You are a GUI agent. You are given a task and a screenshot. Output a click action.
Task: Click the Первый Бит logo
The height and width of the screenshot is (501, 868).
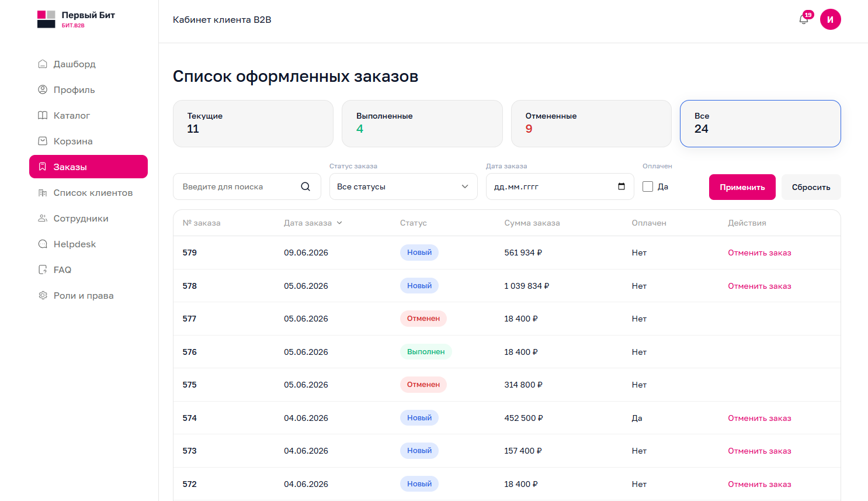(76, 19)
